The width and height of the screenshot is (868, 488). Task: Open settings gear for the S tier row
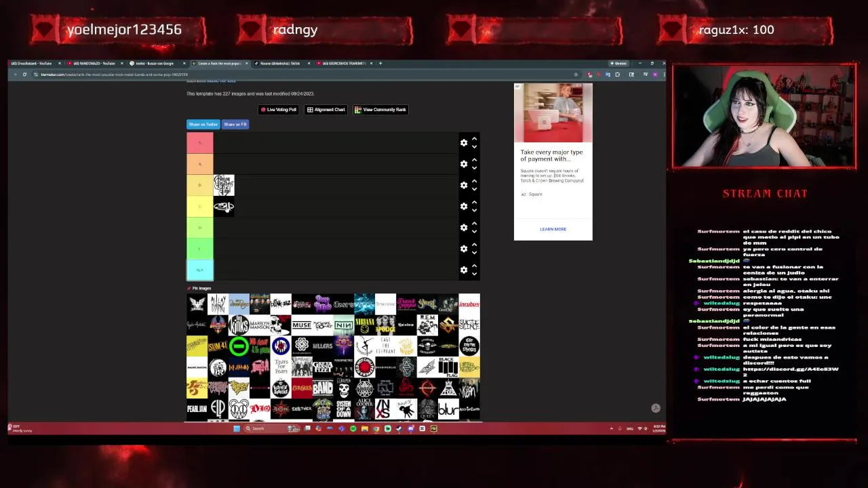tap(464, 143)
